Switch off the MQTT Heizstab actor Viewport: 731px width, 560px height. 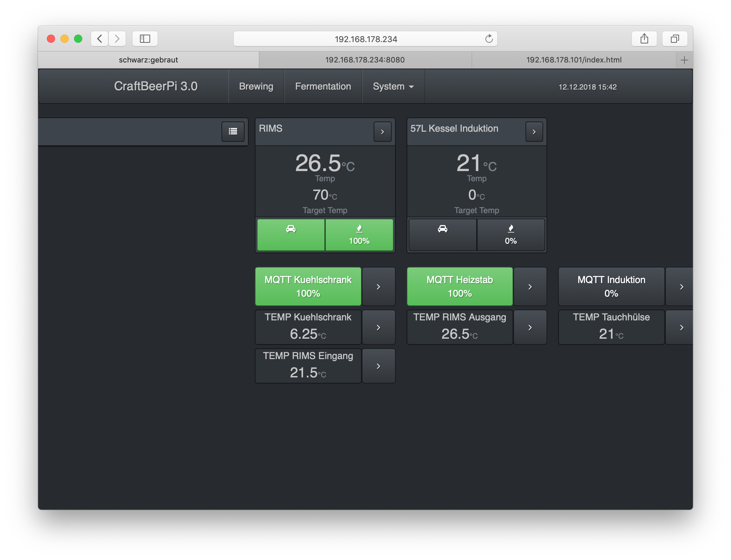pos(460,286)
